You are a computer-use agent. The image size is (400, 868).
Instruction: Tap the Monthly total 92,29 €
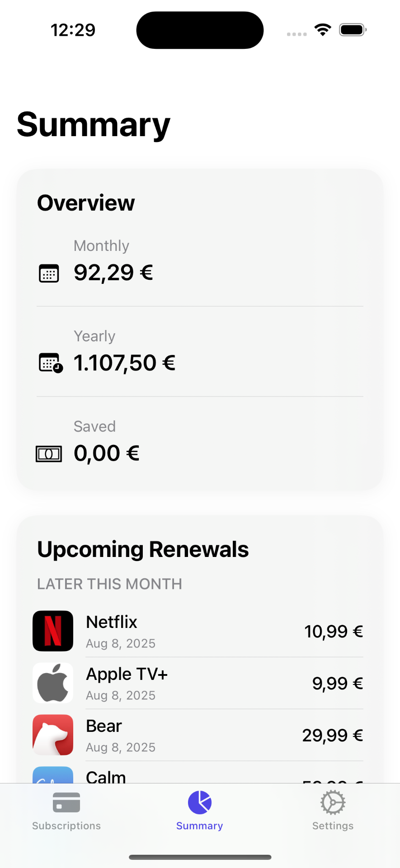pyautogui.click(x=113, y=273)
